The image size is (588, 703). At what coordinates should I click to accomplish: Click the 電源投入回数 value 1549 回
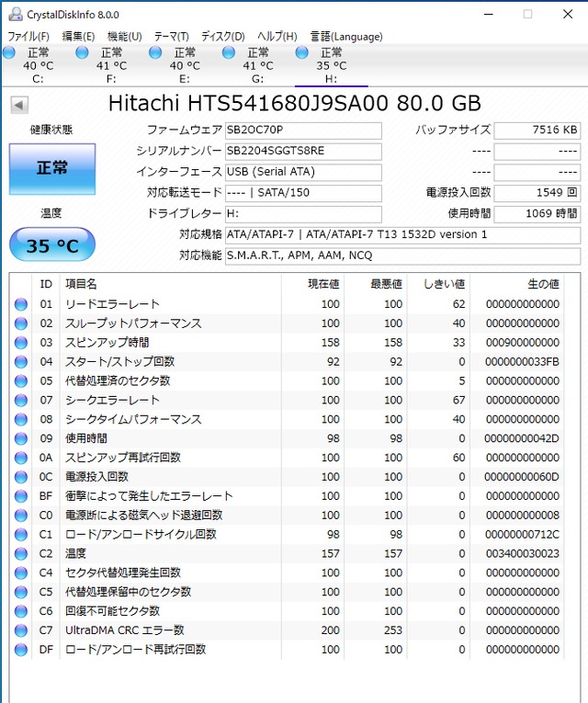coord(537,193)
